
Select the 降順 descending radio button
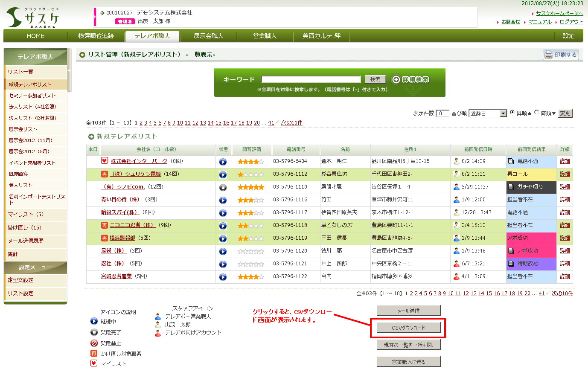click(537, 113)
